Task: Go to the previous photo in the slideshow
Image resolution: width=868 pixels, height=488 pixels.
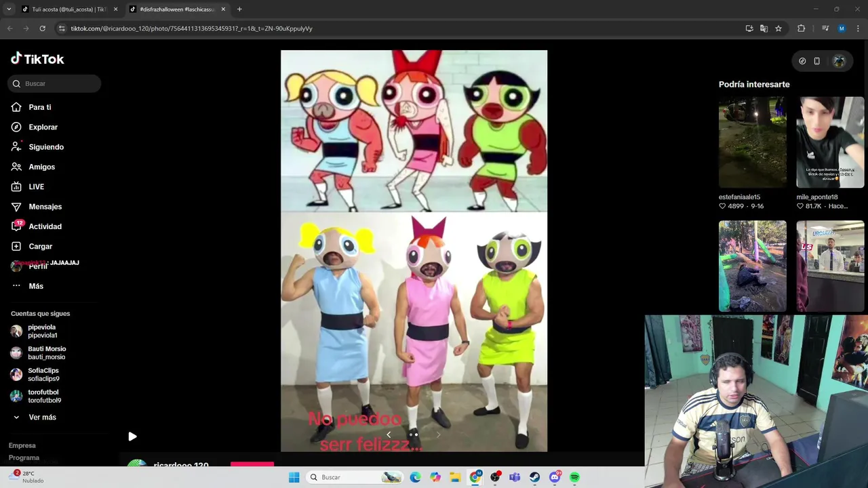Action: pyautogui.click(x=389, y=435)
